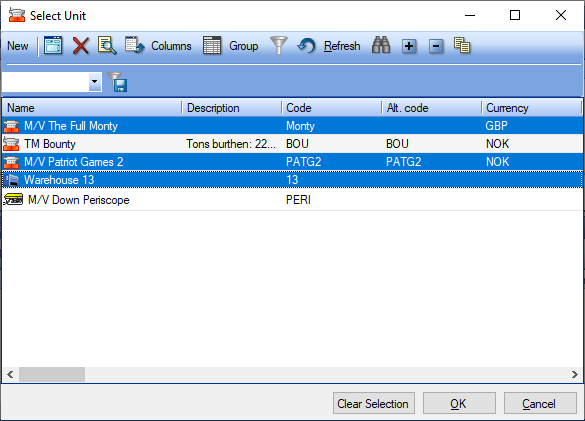Viewport: 585px width, 421px height.
Task: Select the TM Bounty row
Action: click(x=292, y=144)
